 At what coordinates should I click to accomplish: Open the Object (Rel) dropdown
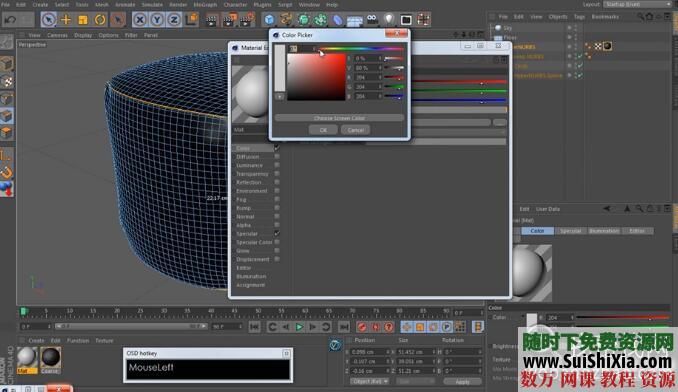(x=370, y=381)
